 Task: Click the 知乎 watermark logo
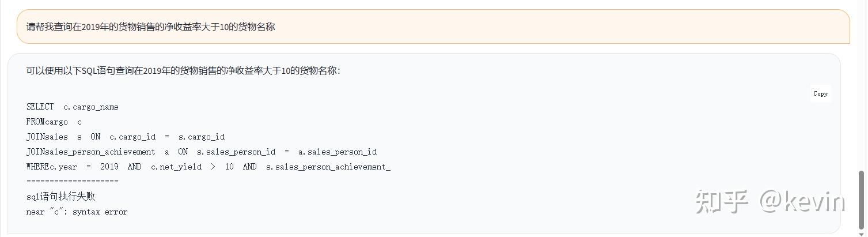722,202
